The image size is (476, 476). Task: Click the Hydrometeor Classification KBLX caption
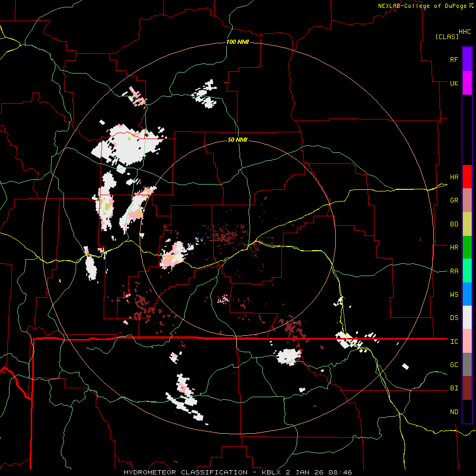pyautogui.click(x=237, y=472)
